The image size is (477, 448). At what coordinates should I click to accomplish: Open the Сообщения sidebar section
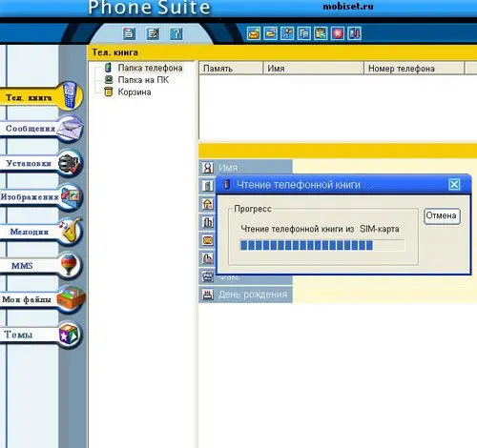[41, 128]
